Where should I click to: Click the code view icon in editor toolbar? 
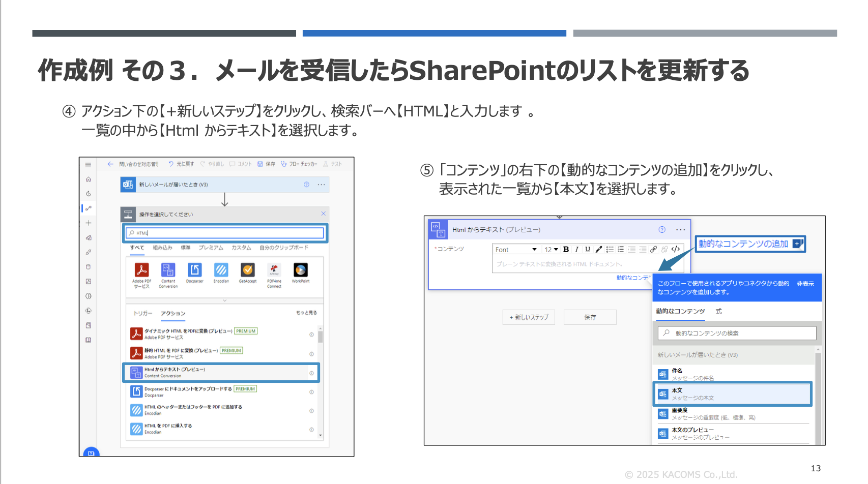coord(676,249)
